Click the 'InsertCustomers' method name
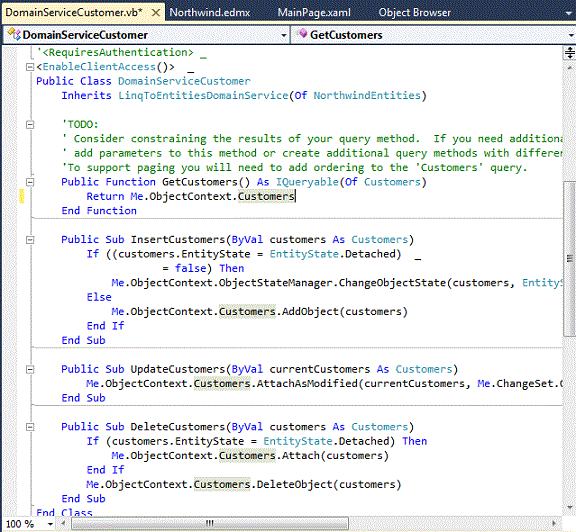The height and width of the screenshot is (532, 576). 178,240
